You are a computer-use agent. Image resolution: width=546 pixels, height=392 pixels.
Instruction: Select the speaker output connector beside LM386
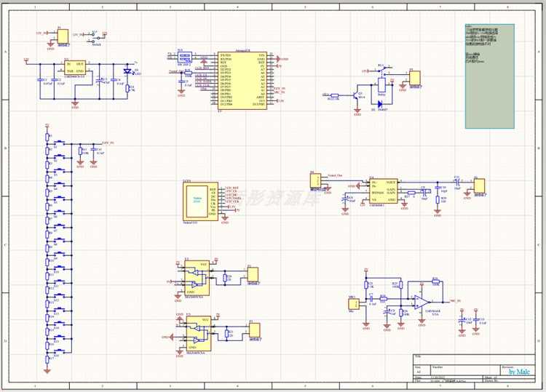[480, 186]
